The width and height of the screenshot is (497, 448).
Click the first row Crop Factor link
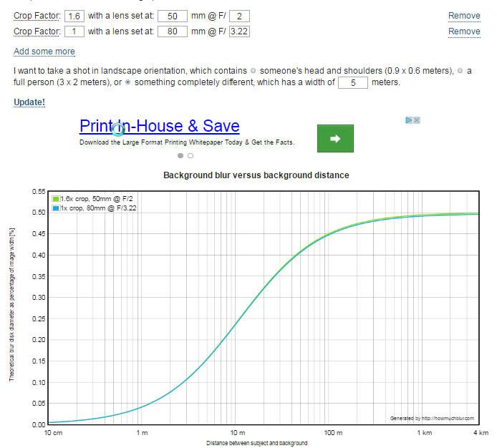tap(37, 16)
